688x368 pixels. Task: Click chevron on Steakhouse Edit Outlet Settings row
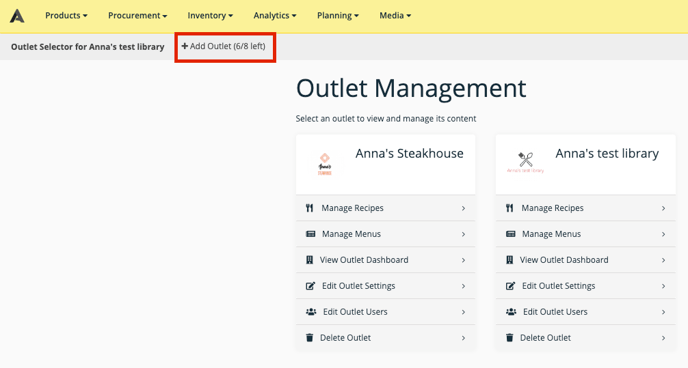point(463,286)
